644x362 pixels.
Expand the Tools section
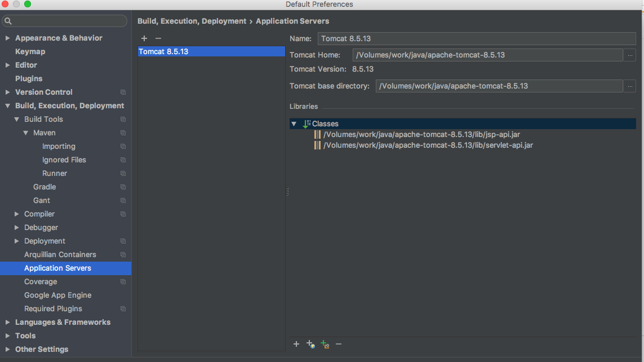[x=7, y=335]
